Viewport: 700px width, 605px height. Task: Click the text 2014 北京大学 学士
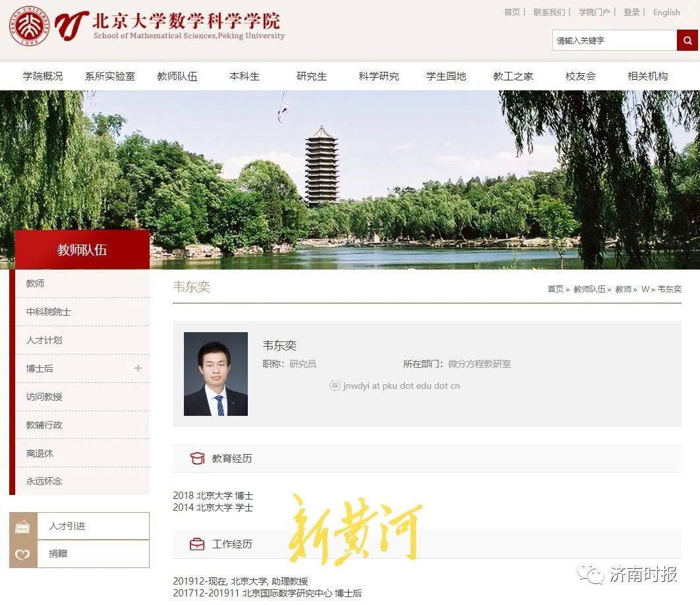coord(213,507)
